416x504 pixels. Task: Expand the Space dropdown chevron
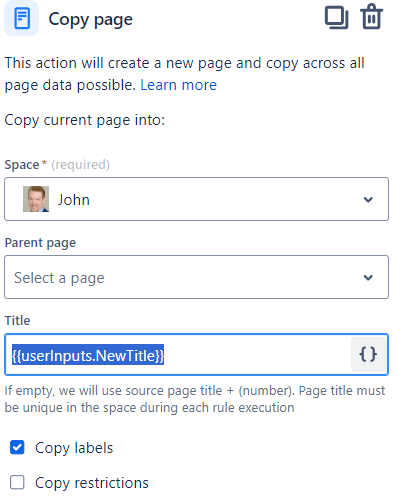click(x=368, y=199)
